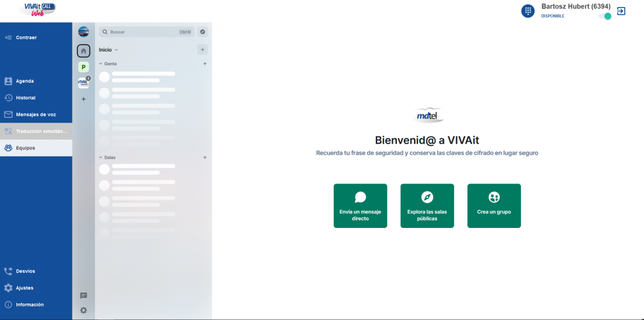Open the dial pad icon
This screenshot has height=320, width=644.
coord(527,11)
